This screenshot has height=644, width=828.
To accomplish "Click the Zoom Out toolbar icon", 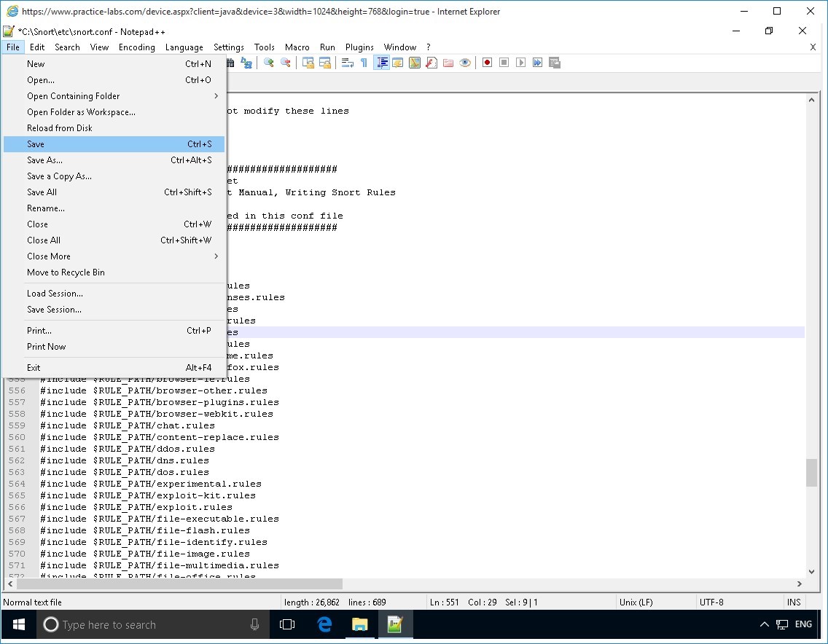I will point(286,63).
